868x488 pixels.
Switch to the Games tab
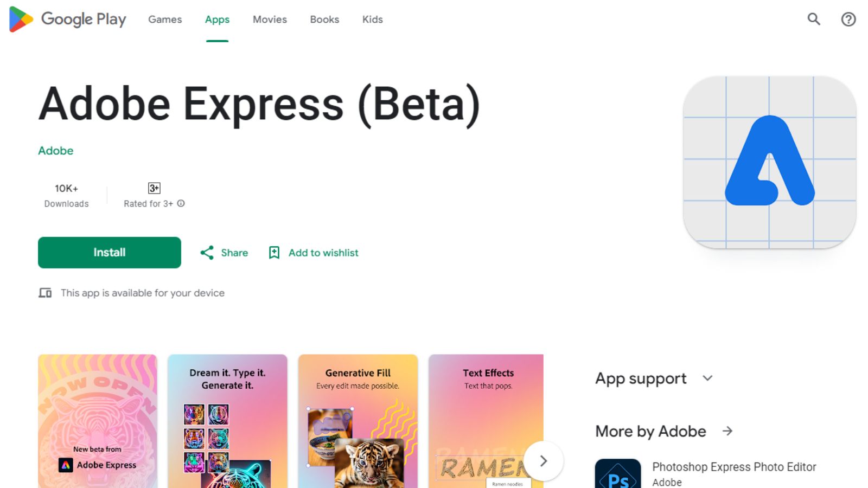(x=165, y=20)
